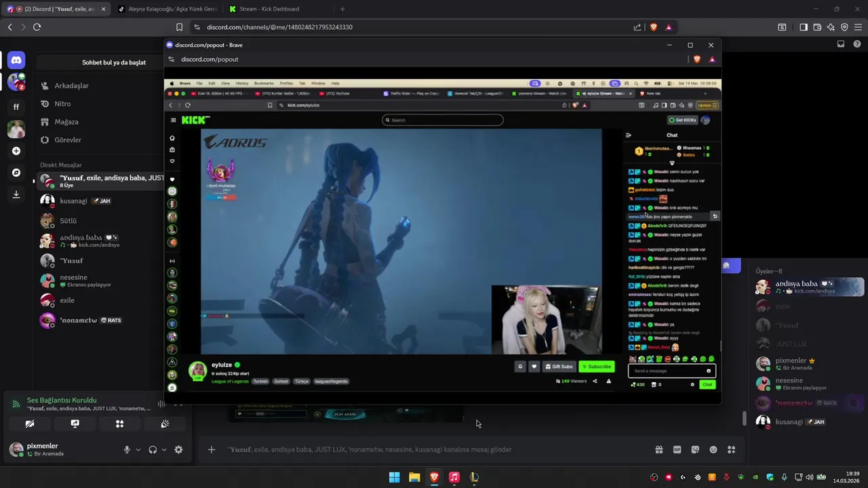Expand headphone output options arrow
868x488 pixels.
click(163, 449)
